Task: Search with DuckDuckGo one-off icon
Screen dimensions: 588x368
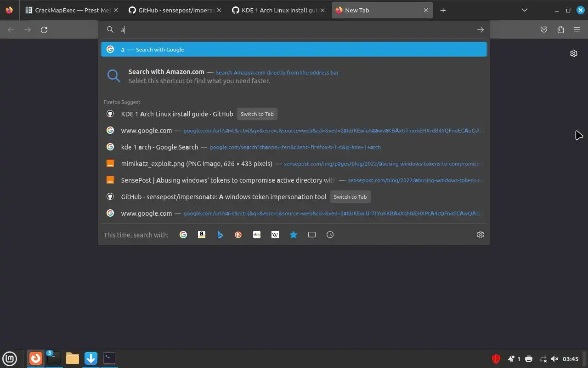Action: (x=238, y=235)
